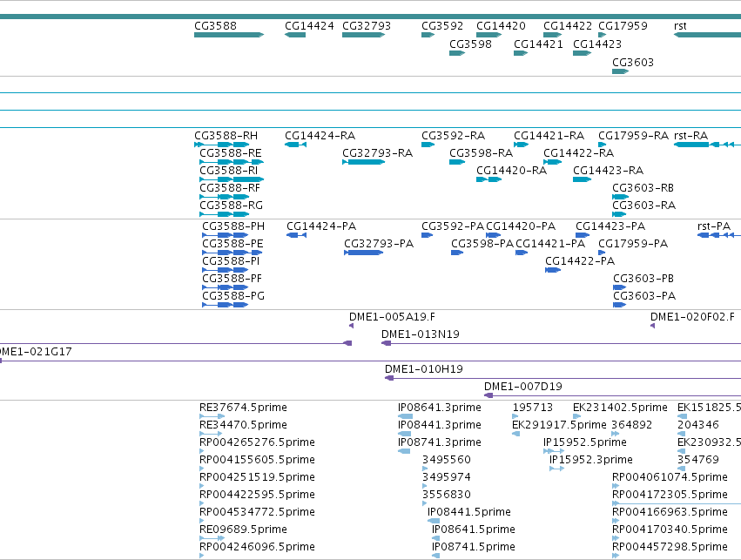Click the rst-RA transcript glyph

tap(707, 145)
